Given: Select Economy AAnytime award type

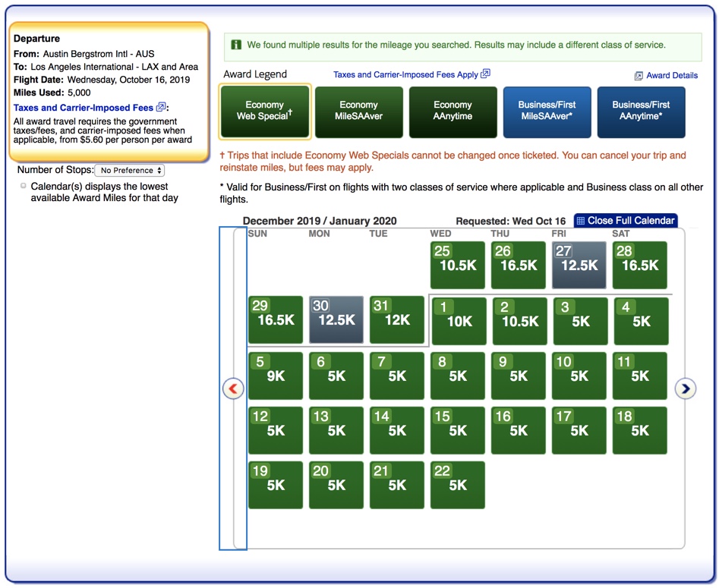Looking at the screenshot, I should point(453,112).
